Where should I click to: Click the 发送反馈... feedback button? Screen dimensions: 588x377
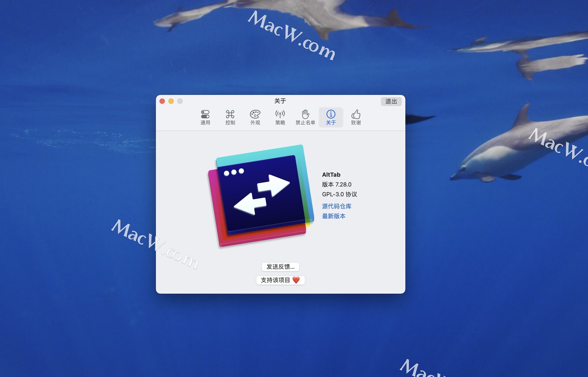click(x=281, y=267)
